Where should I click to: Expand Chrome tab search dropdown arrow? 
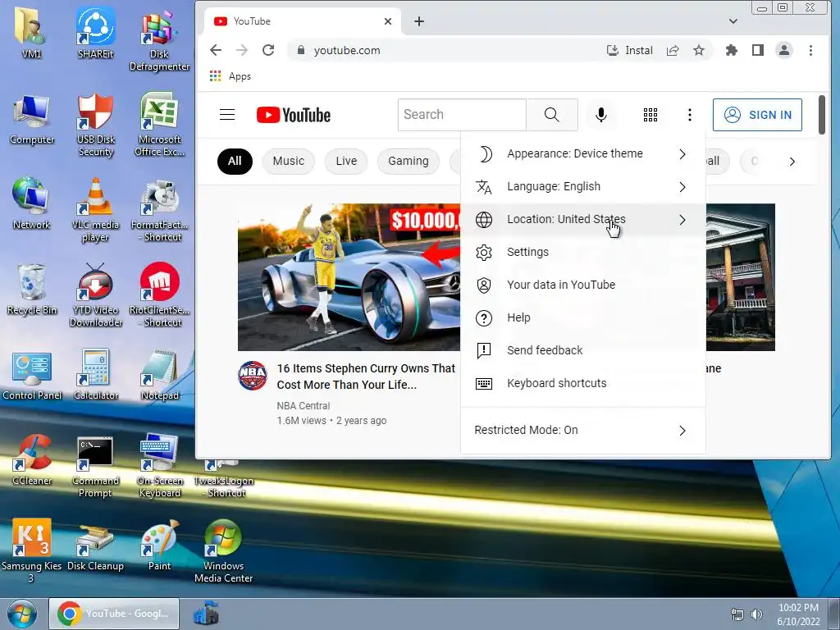point(733,21)
